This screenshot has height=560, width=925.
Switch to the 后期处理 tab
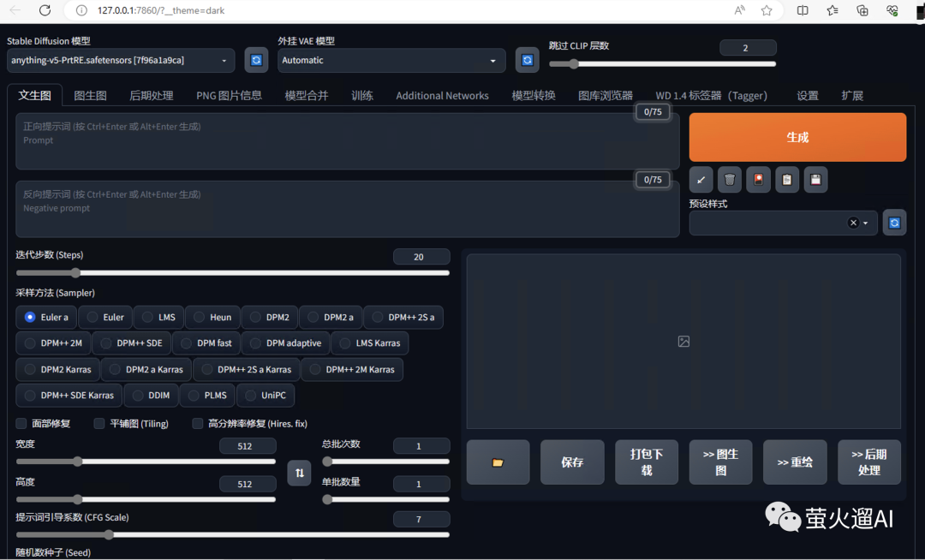click(152, 96)
